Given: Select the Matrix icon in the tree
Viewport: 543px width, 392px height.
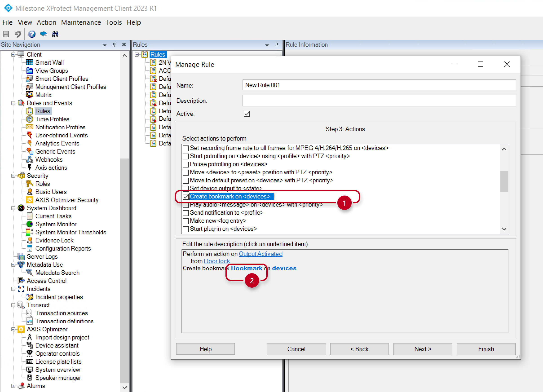Looking at the screenshot, I should coord(29,95).
